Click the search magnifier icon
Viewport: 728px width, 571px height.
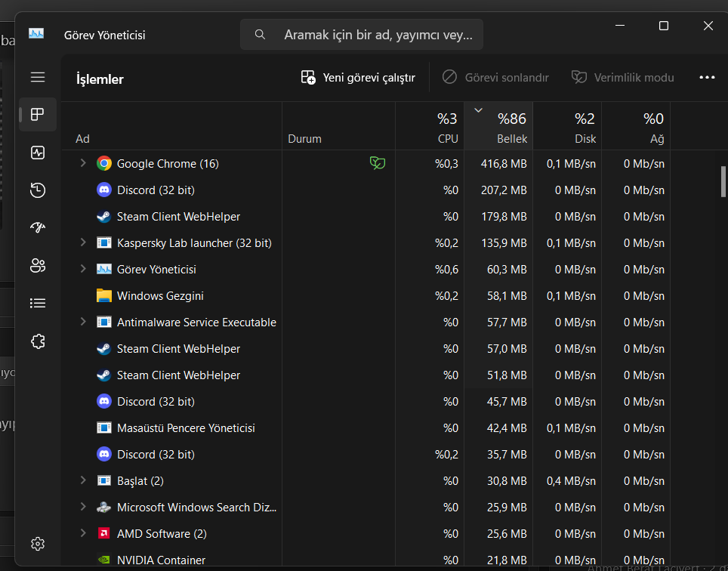(x=260, y=34)
